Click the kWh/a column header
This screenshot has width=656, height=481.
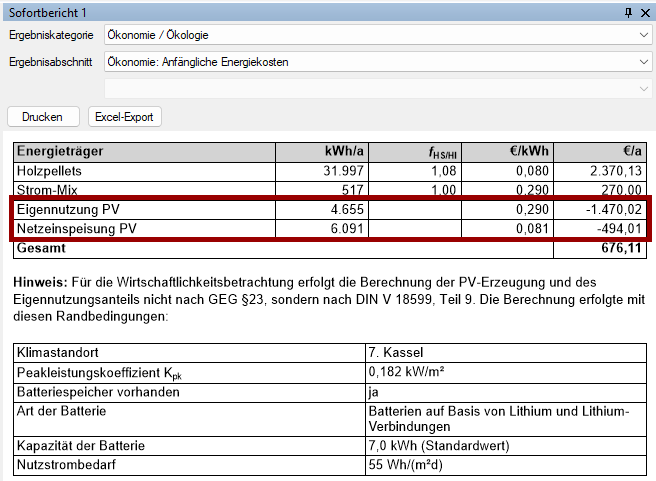344,152
